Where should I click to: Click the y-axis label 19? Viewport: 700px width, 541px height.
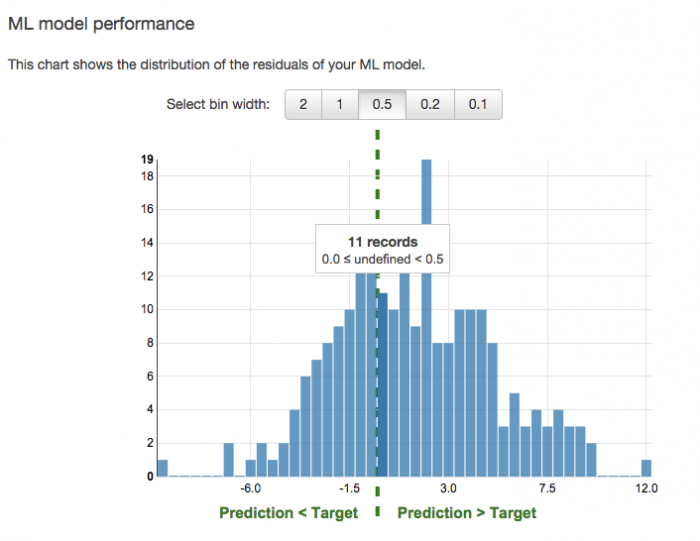(x=147, y=159)
